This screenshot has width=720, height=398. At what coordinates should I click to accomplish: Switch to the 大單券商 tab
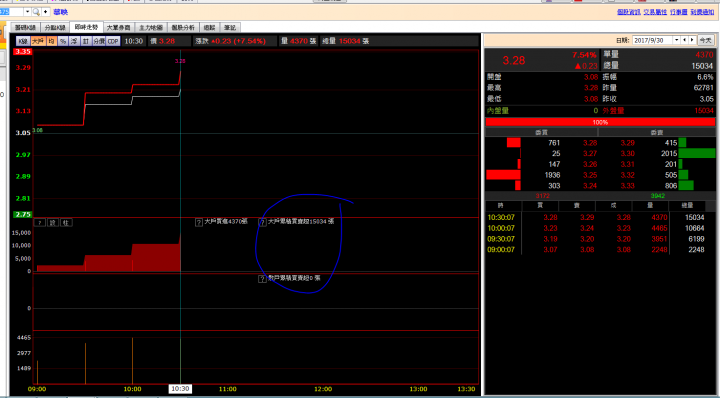click(118, 28)
